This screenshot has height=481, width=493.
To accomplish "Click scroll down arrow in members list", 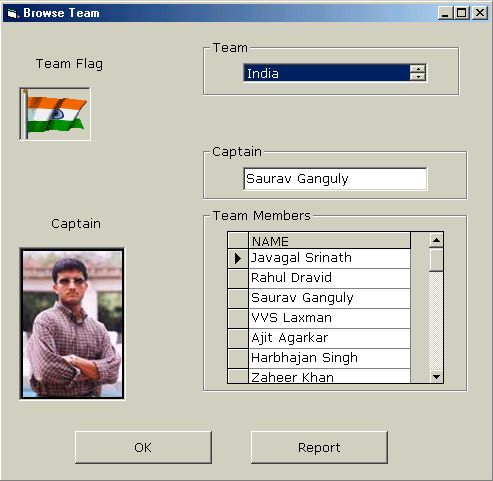I will [436, 377].
